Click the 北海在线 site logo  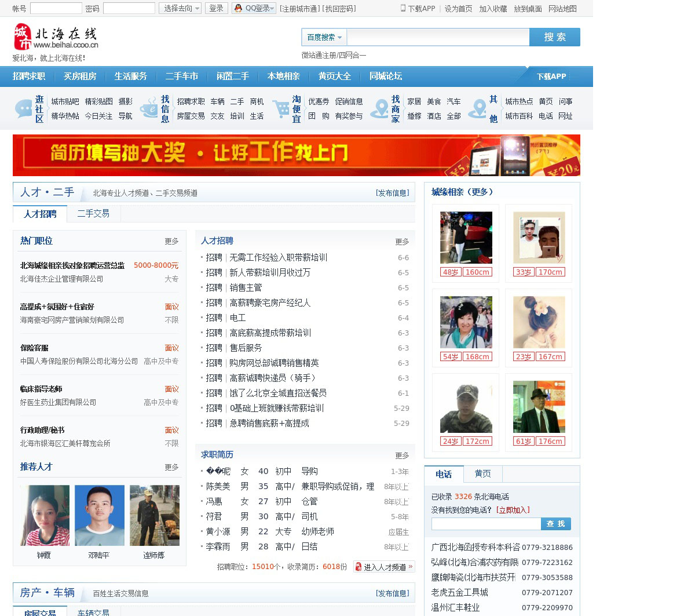56,38
